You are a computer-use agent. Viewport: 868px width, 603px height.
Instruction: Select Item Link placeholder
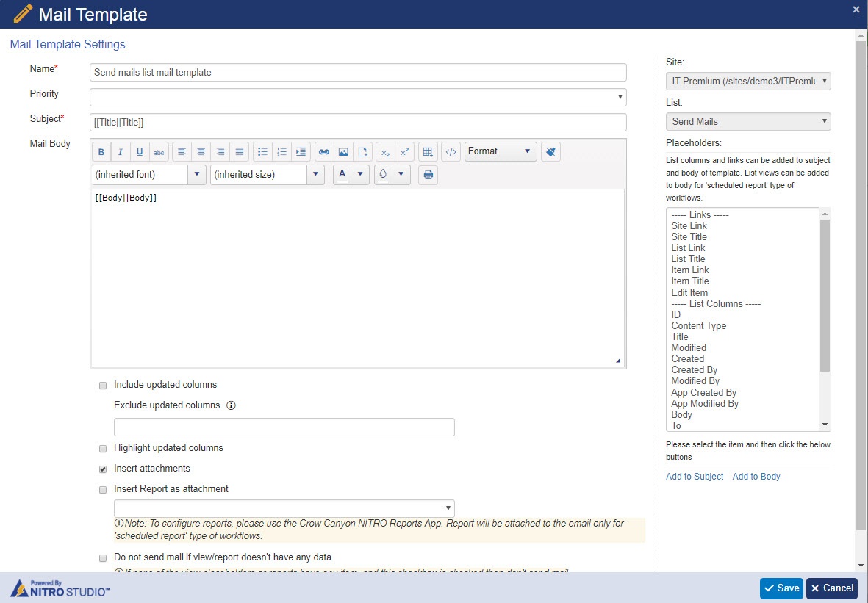coord(689,270)
